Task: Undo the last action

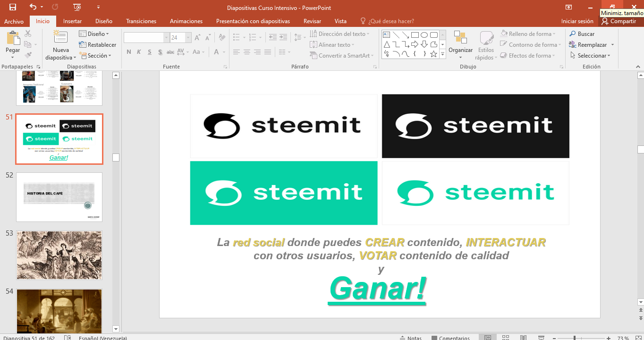Action: 33,7
